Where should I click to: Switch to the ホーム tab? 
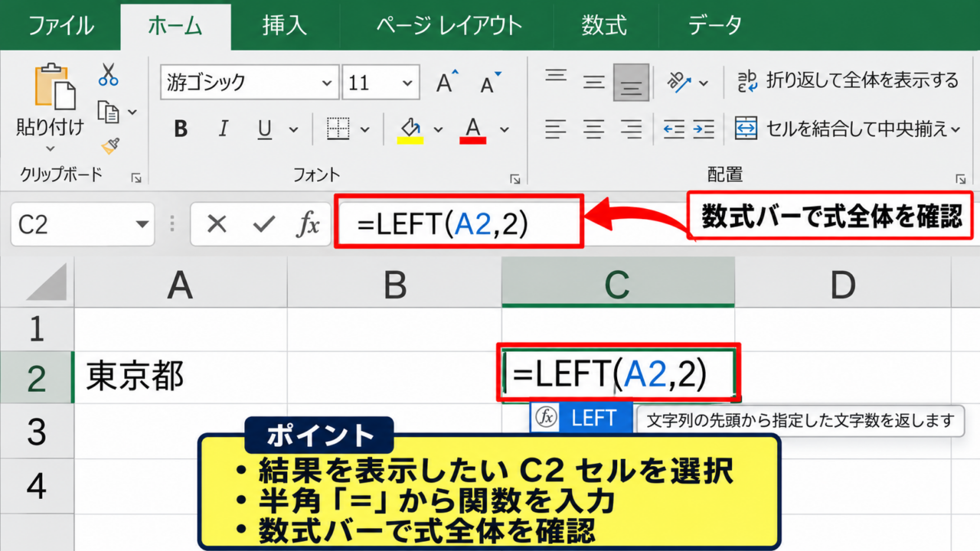click(175, 26)
